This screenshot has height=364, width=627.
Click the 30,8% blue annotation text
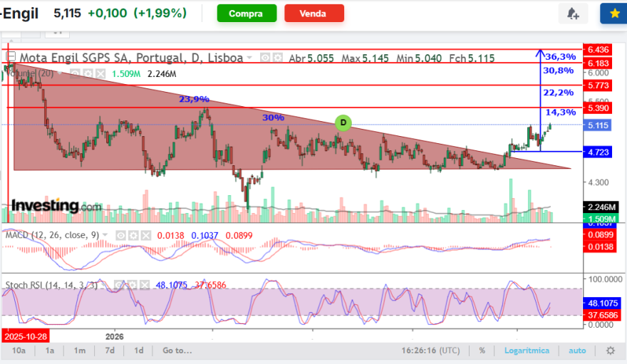point(558,71)
